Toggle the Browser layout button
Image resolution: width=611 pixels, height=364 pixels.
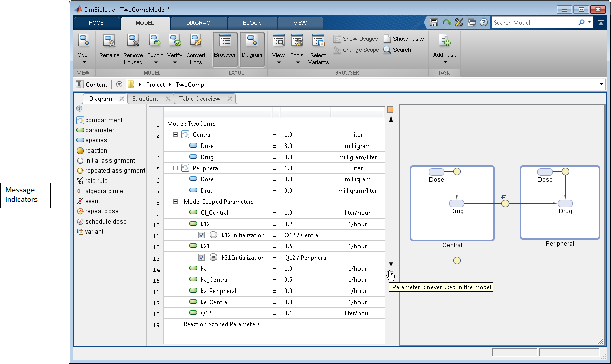click(x=225, y=50)
